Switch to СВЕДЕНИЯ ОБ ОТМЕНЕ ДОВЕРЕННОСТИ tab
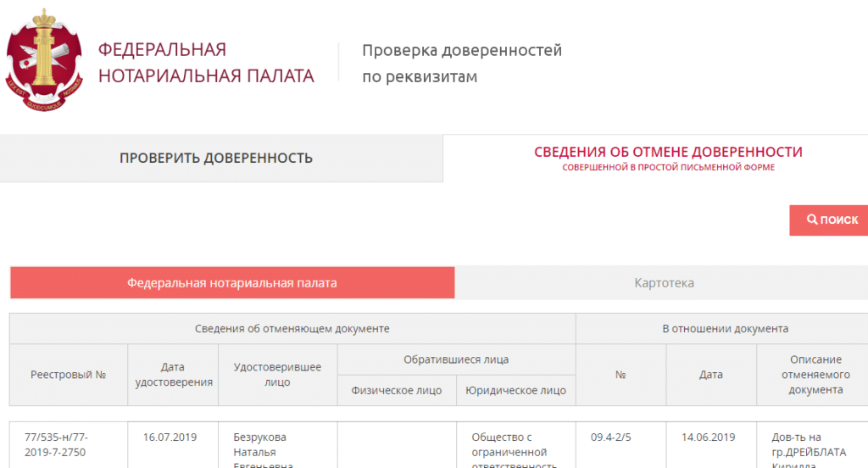 [x=668, y=158]
